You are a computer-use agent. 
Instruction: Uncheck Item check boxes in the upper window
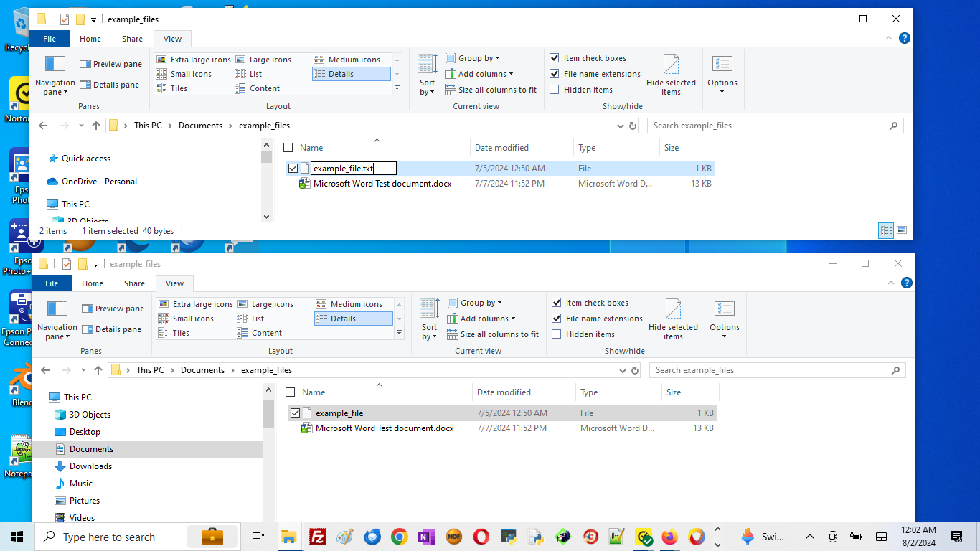(555, 58)
